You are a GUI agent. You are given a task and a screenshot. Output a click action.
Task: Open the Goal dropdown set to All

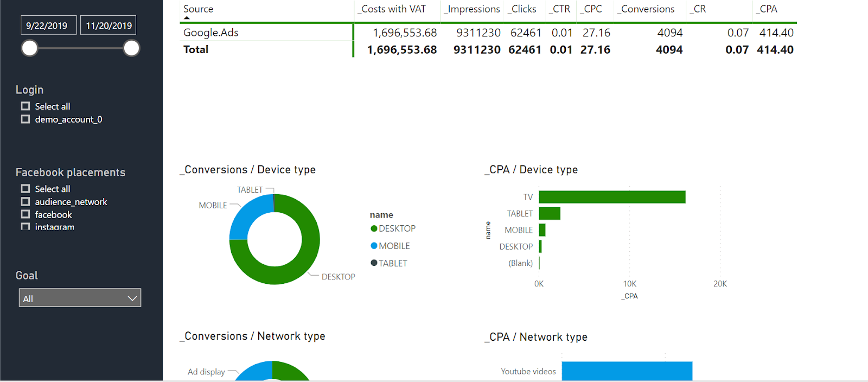click(80, 298)
